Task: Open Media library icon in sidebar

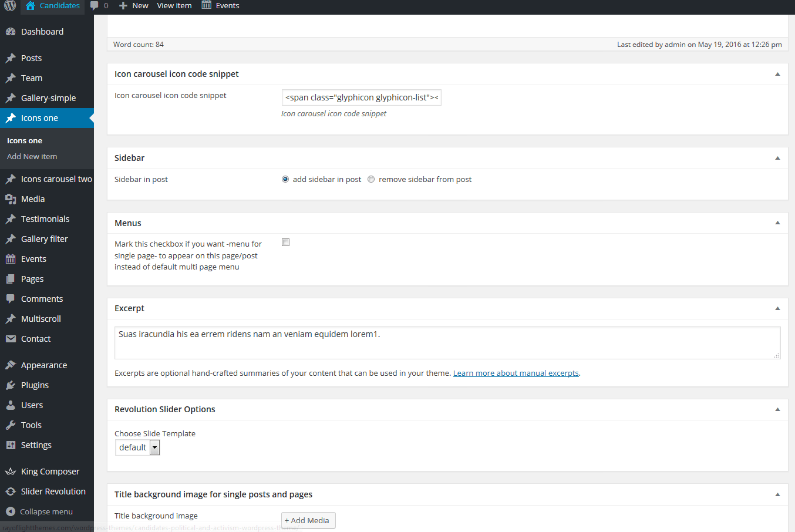Action: [11, 199]
